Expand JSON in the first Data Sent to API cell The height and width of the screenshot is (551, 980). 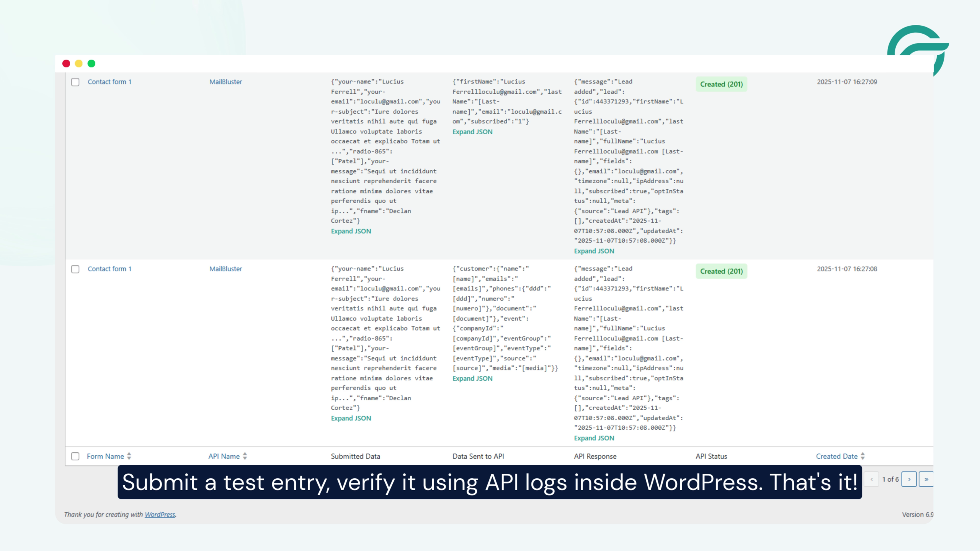472,131
